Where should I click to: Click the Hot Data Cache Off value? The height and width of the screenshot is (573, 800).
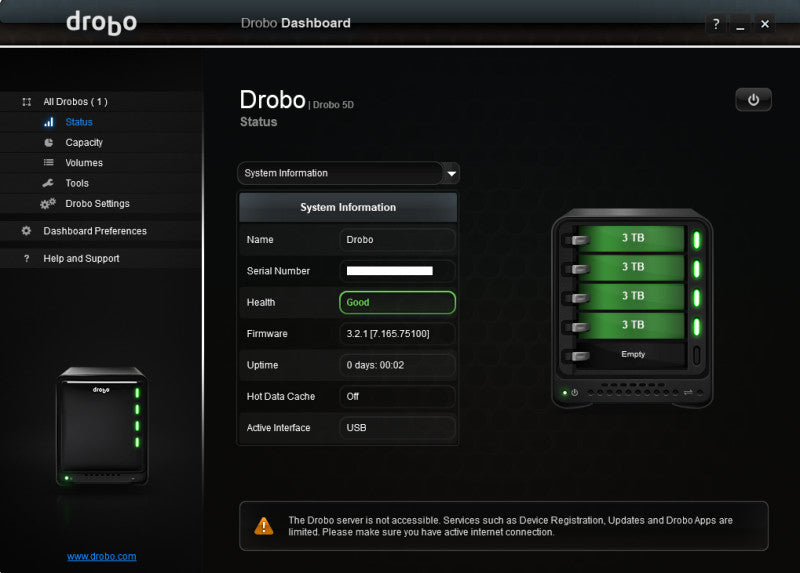tap(397, 396)
